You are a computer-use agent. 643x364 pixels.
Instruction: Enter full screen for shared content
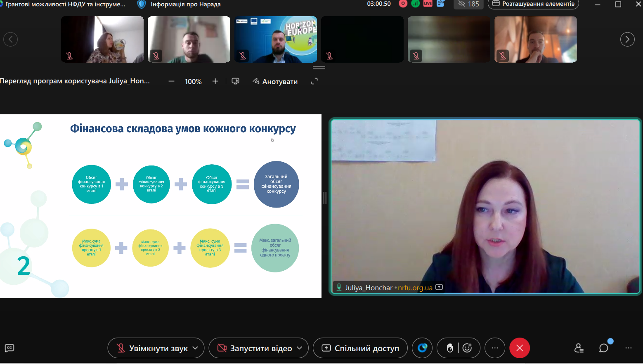click(x=314, y=81)
